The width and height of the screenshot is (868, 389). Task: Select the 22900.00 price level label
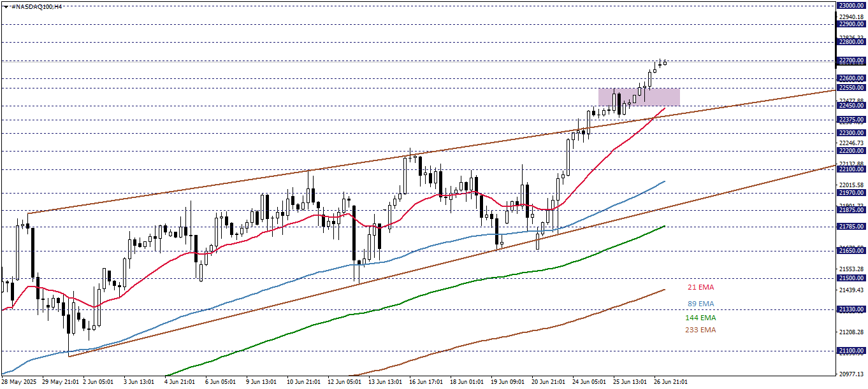(851, 24)
